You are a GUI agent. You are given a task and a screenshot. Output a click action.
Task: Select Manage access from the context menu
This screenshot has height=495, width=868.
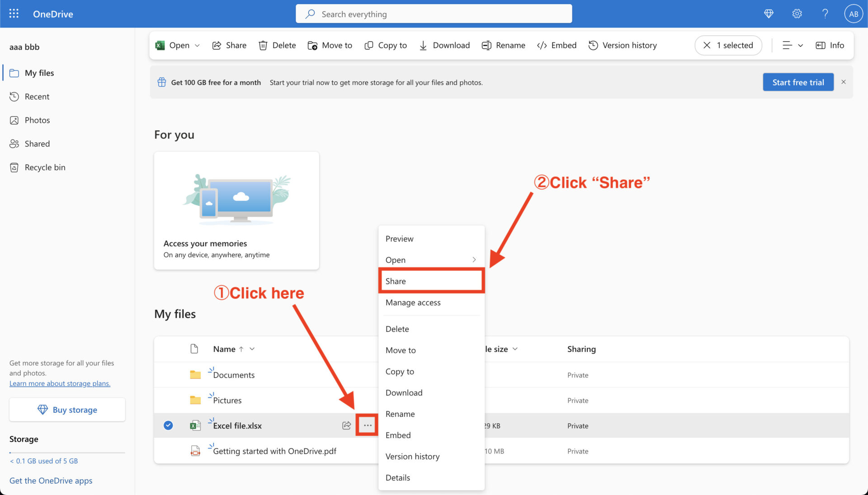412,303
